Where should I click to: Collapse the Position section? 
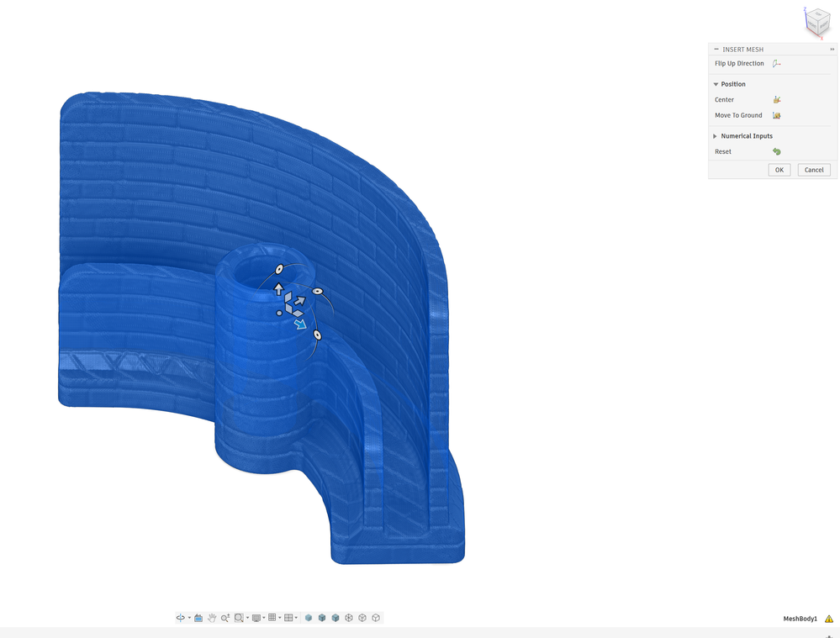click(x=716, y=84)
